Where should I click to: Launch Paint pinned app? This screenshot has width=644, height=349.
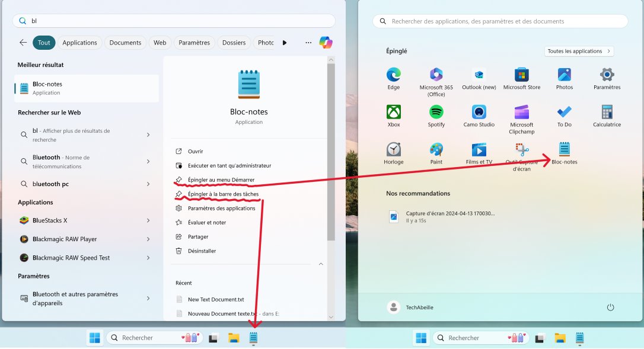(x=436, y=149)
